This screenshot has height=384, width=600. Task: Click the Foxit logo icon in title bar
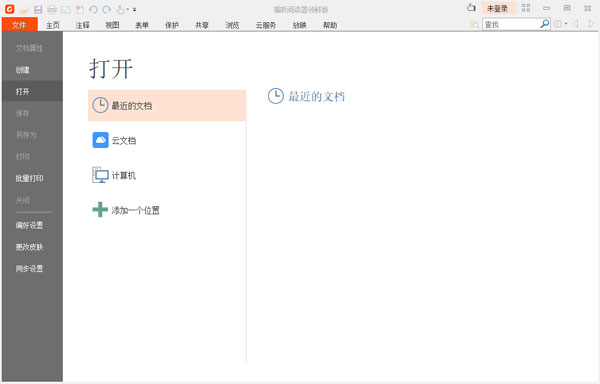click(x=10, y=9)
